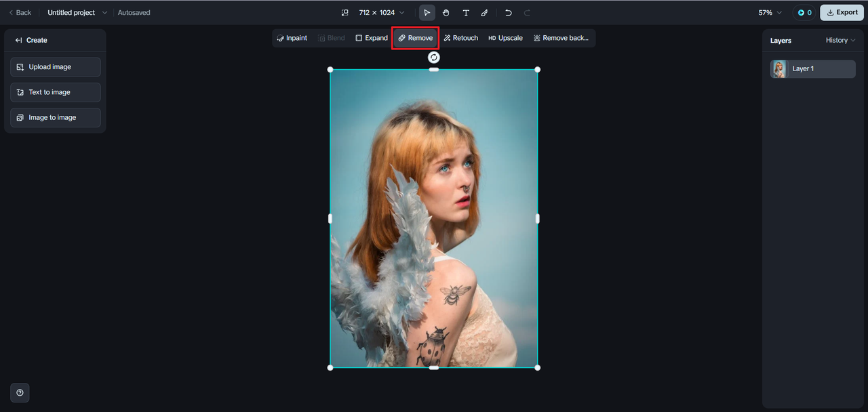Open Image to image generator
Image resolution: width=868 pixels, height=412 pixels.
56,118
